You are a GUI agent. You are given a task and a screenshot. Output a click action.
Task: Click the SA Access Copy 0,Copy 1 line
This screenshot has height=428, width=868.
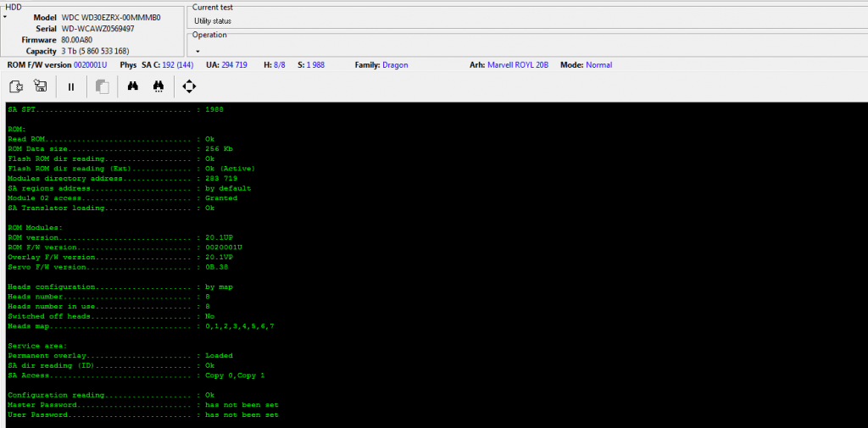[x=136, y=375]
